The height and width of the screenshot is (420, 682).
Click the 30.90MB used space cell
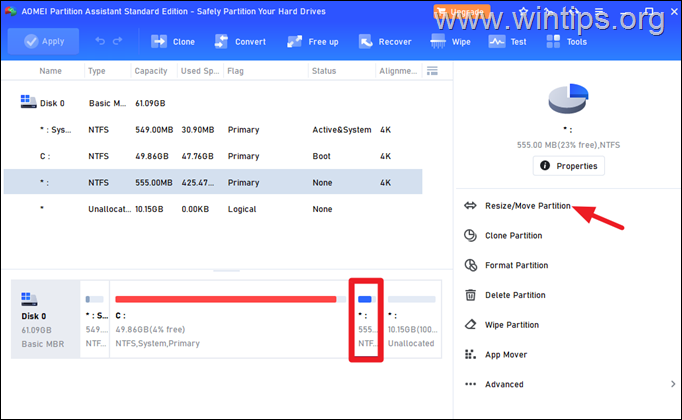(x=198, y=130)
